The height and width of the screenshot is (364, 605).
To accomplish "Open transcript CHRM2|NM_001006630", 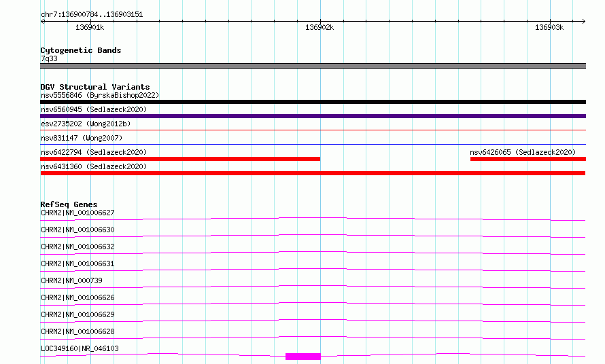I will pyautogui.click(x=77, y=230).
